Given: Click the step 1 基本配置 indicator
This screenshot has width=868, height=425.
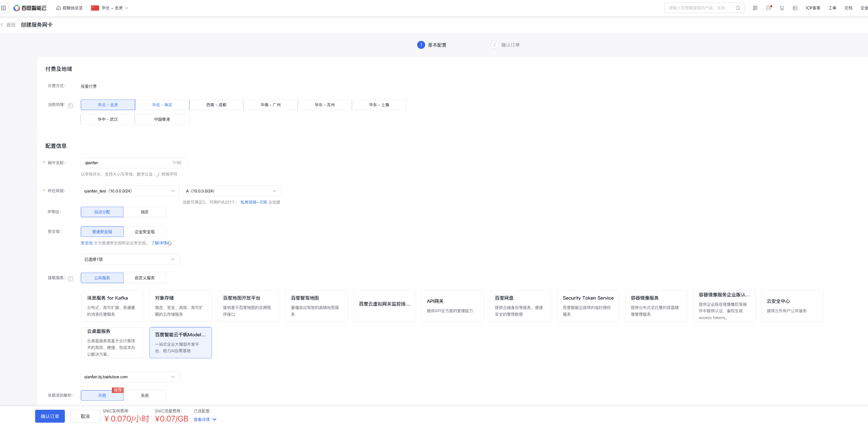Looking at the screenshot, I should pos(432,45).
